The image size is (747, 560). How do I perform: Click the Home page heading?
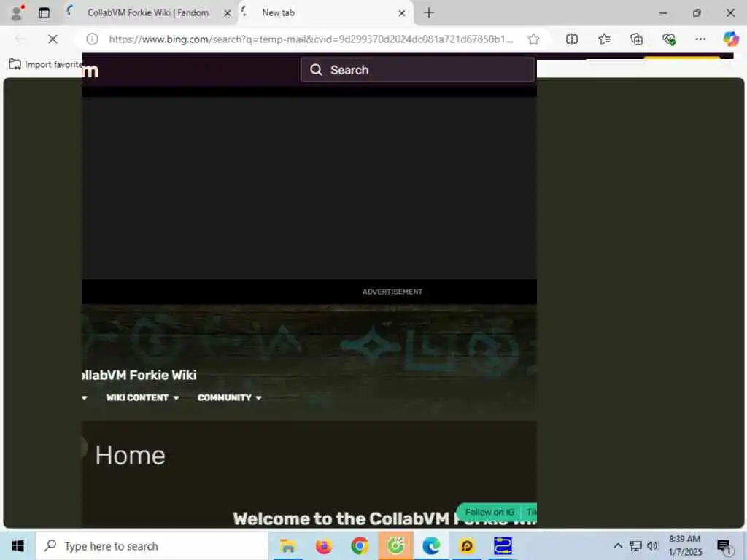pos(130,455)
